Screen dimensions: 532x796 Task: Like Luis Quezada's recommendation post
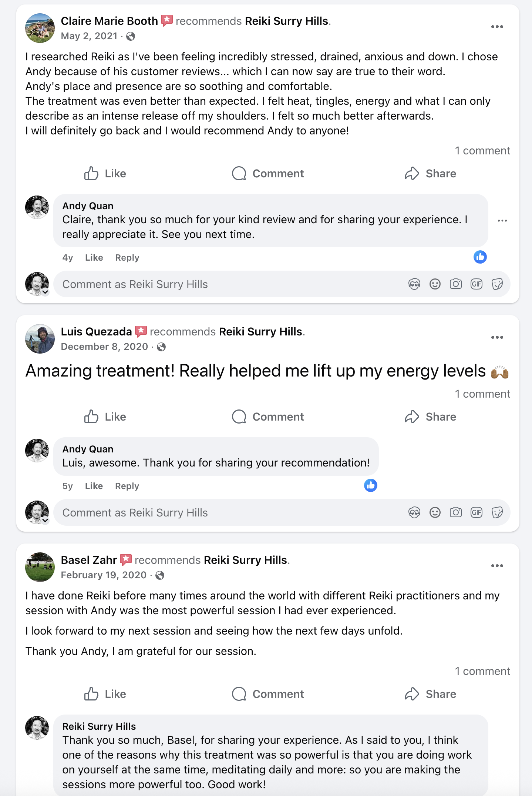click(x=105, y=417)
